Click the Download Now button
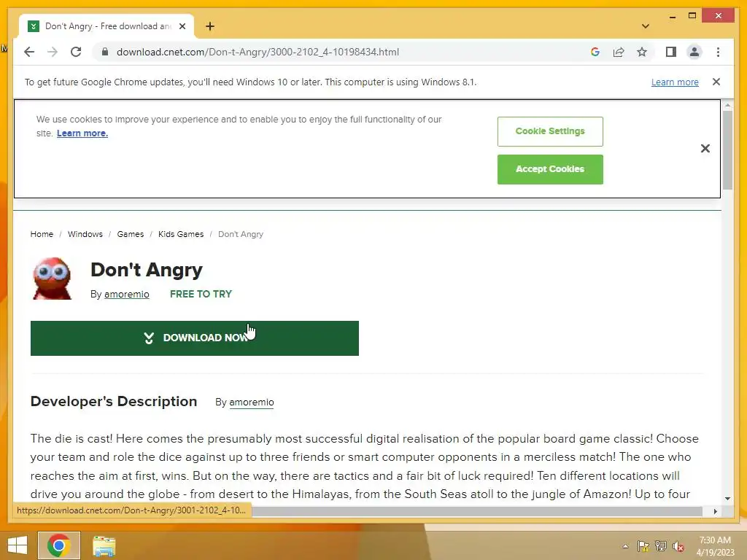The width and height of the screenshot is (747, 560). click(x=194, y=338)
